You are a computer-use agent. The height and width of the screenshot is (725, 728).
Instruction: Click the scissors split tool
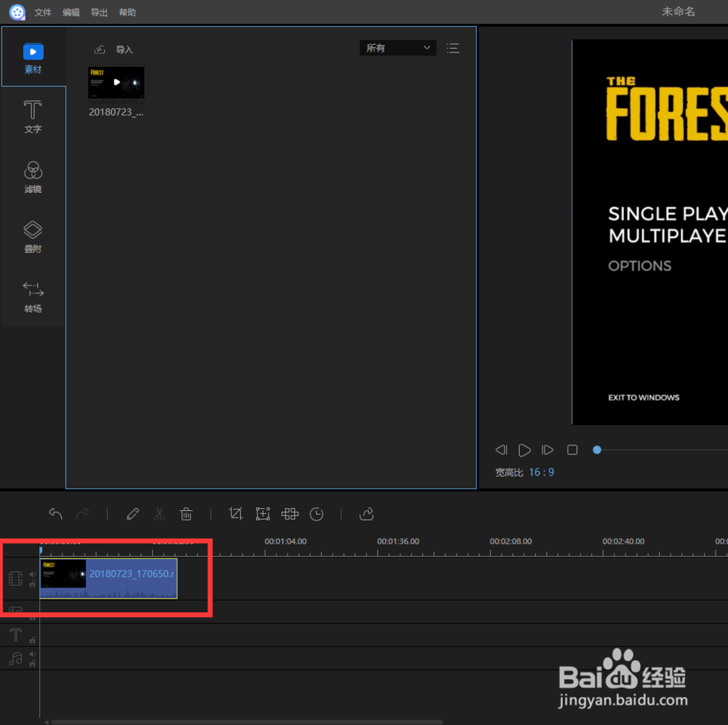click(x=159, y=514)
